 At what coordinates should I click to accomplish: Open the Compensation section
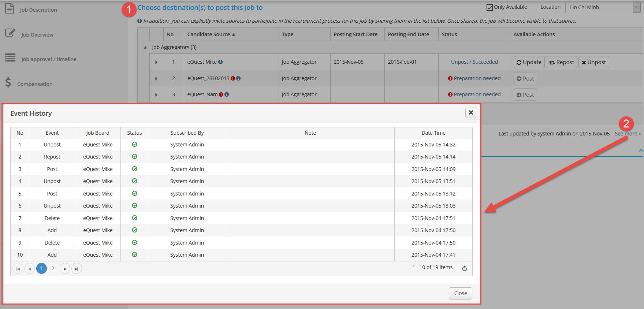click(35, 84)
